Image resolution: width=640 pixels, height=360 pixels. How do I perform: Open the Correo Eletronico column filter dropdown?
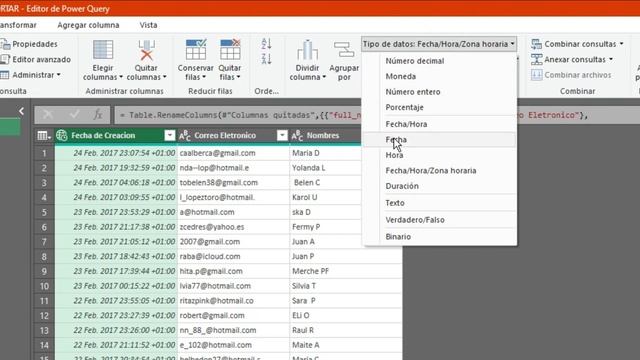coord(282,136)
